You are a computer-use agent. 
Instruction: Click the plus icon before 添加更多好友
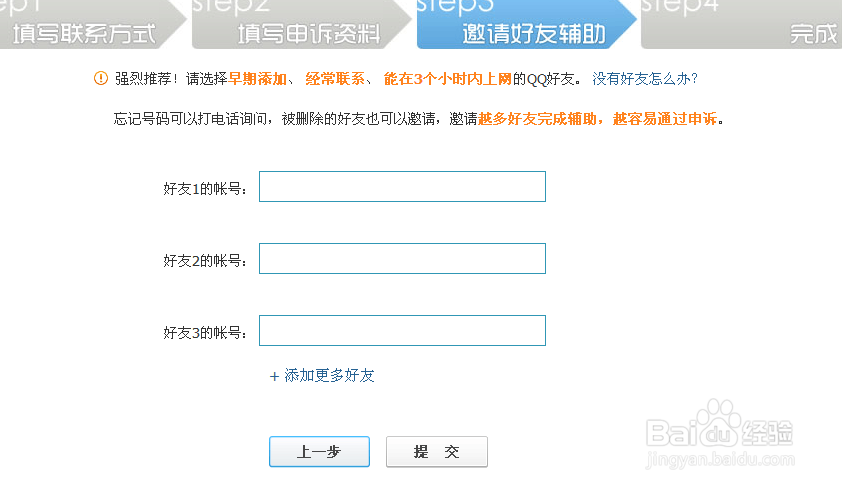[274, 376]
